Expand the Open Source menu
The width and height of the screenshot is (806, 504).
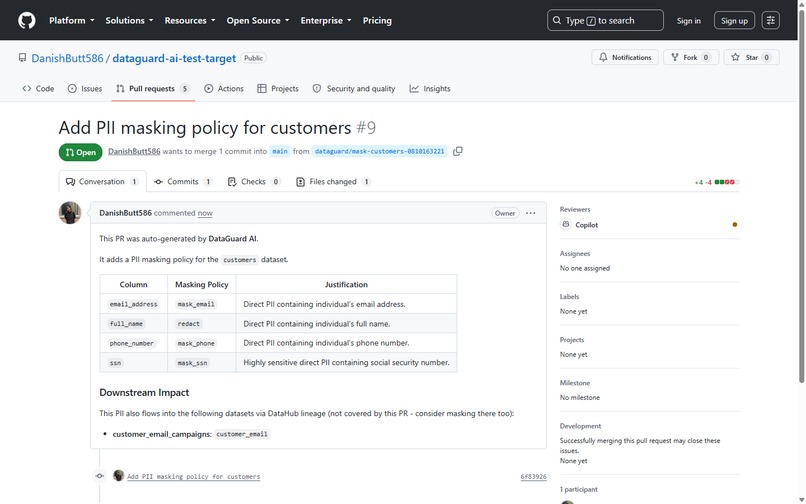coord(258,21)
